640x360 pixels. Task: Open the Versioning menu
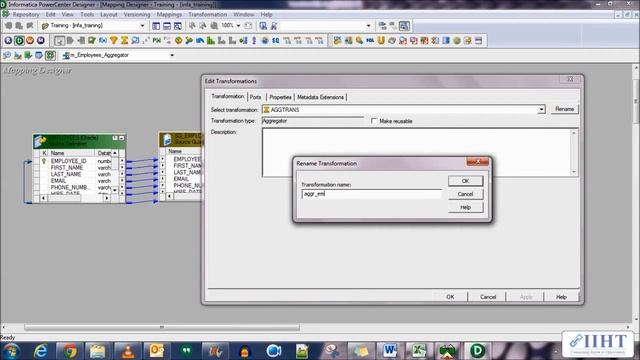[x=137, y=14]
